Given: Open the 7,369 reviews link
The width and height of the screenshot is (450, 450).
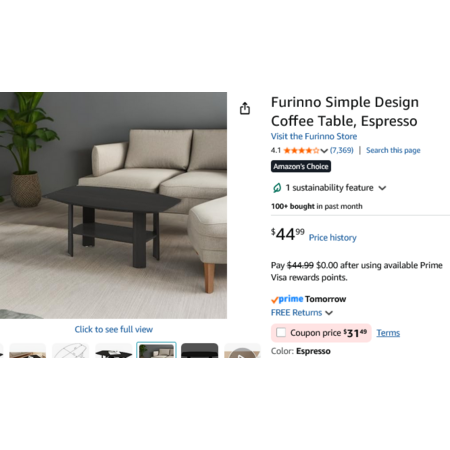Looking at the screenshot, I should click(x=342, y=150).
